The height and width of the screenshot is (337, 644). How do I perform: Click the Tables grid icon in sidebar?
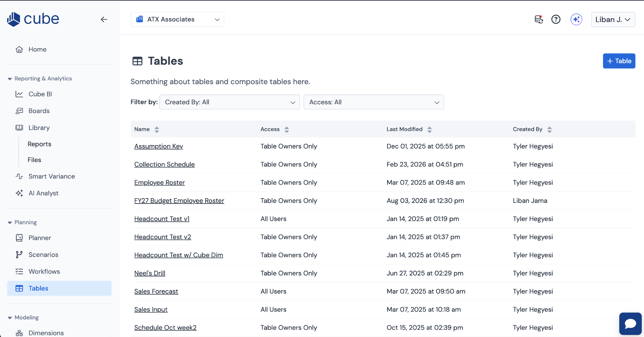click(19, 288)
